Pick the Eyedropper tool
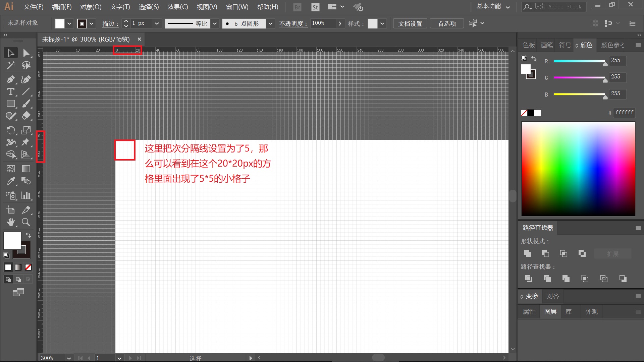 [x=10, y=181]
